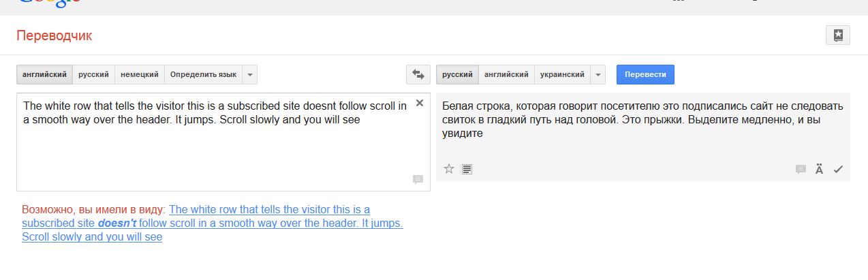This screenshot has width=868, height=280.
Task: Show transliteration with the Ä icon
Action: point(819,170)
